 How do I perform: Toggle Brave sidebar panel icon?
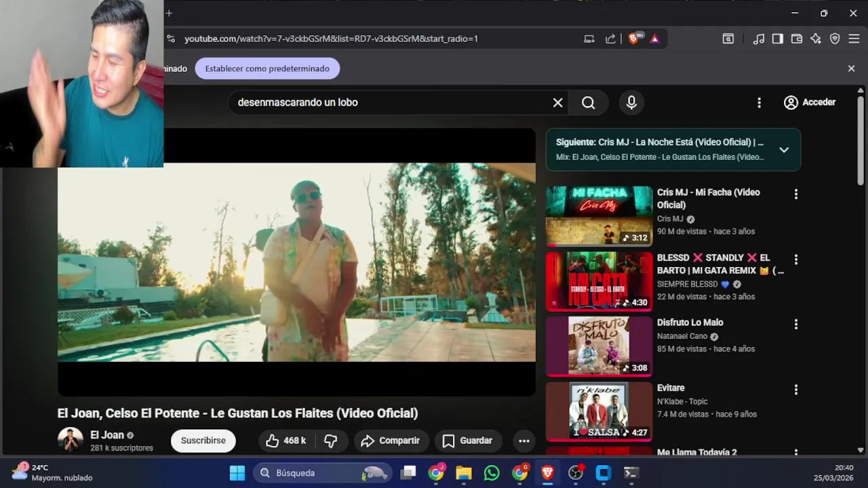[x=778, y=39]
